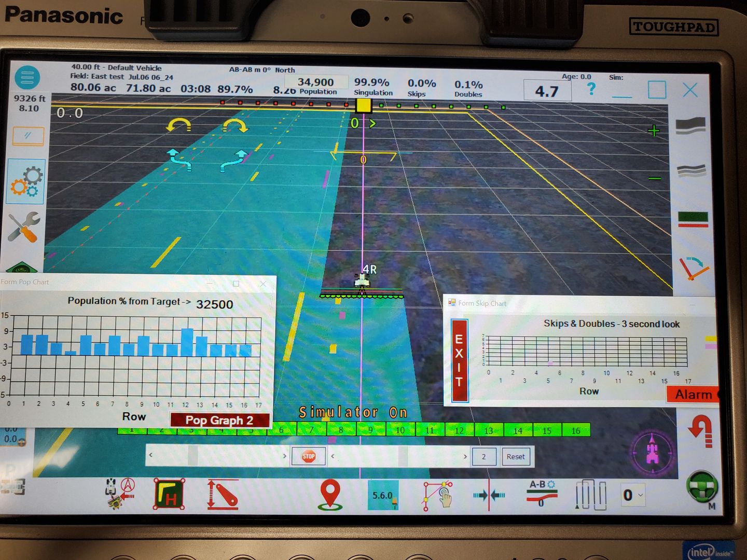
Task: Select row 10 in the green section bar
Action: point(400,430)
